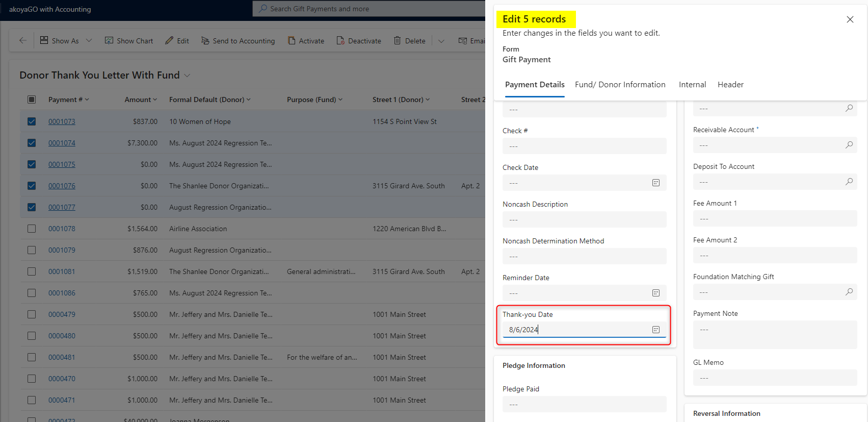Image resolution: width=868 pixels, height=422 pixels.
Task: Click the back arrow in the toolbar
Action: [x=22, y=41]
